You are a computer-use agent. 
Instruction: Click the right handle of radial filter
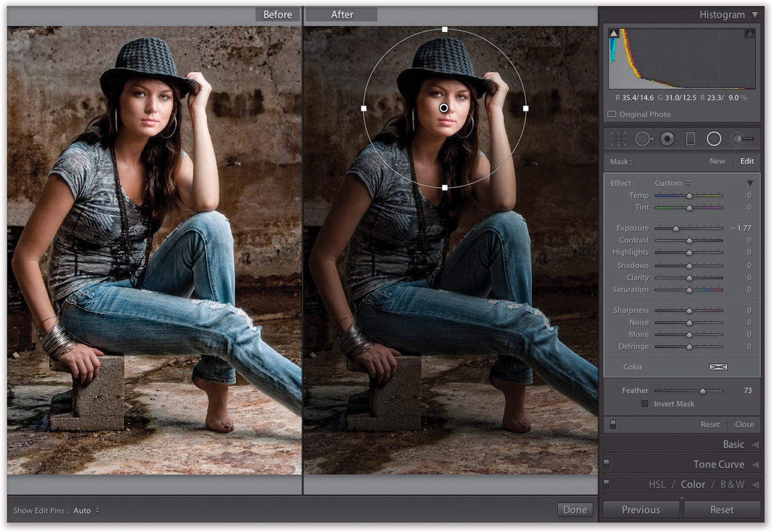click(526, 108)
